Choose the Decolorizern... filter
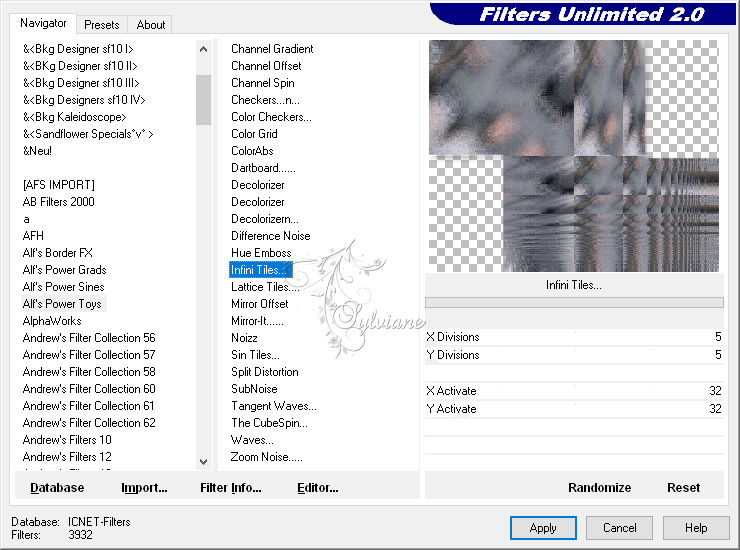This screenshot has width=740, height=550. click(x=265, y=219)
